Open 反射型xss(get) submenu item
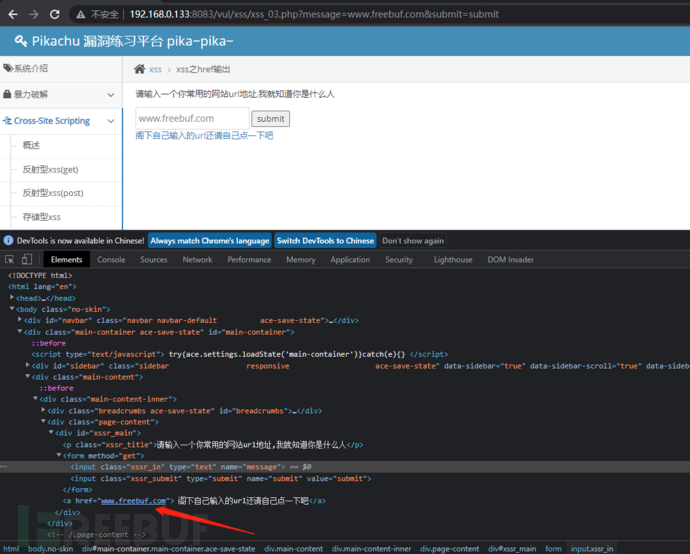Image resolution: width=690 pixels, height=554 pixels. (x=50, y=169)
